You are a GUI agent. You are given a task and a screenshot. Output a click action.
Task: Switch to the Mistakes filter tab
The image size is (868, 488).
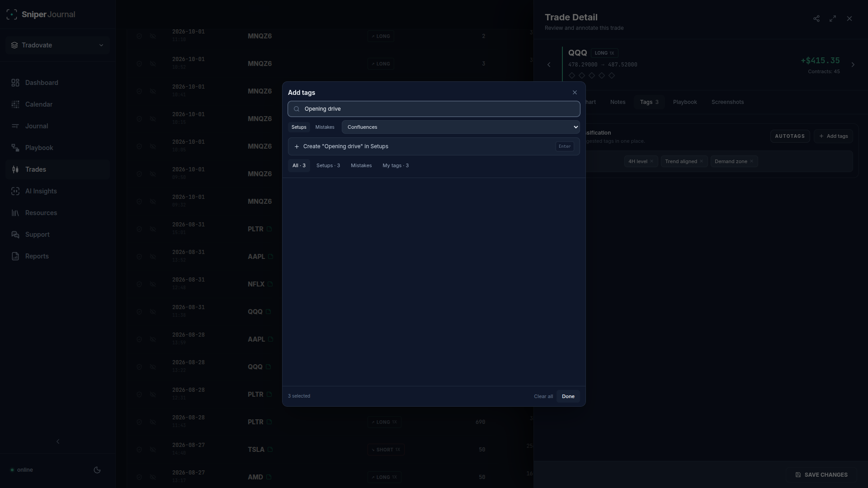click(x=361, y=165)
